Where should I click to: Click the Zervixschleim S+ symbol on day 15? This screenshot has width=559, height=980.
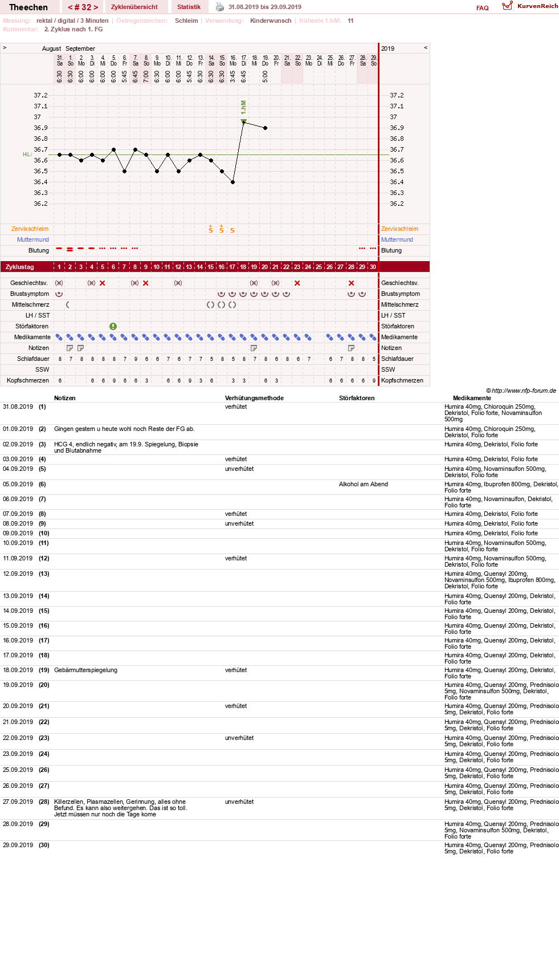click(211, 229)
